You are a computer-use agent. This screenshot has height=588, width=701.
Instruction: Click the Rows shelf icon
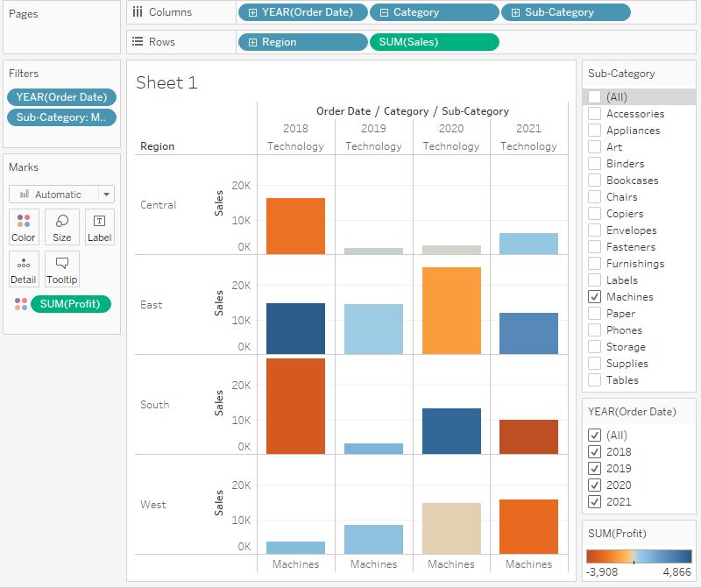pos(138,42)
